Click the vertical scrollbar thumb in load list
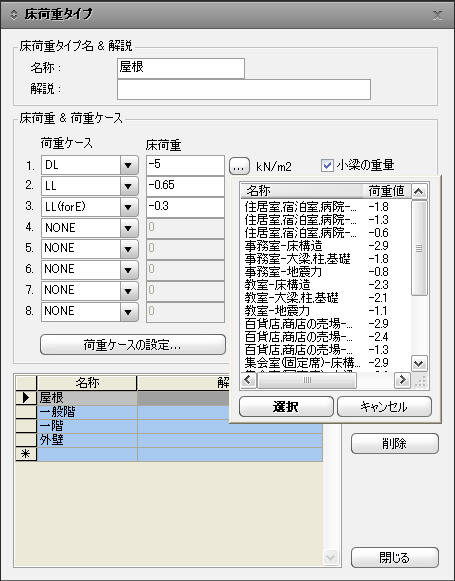The image size is (455, 581). click(x=419, y=248)
